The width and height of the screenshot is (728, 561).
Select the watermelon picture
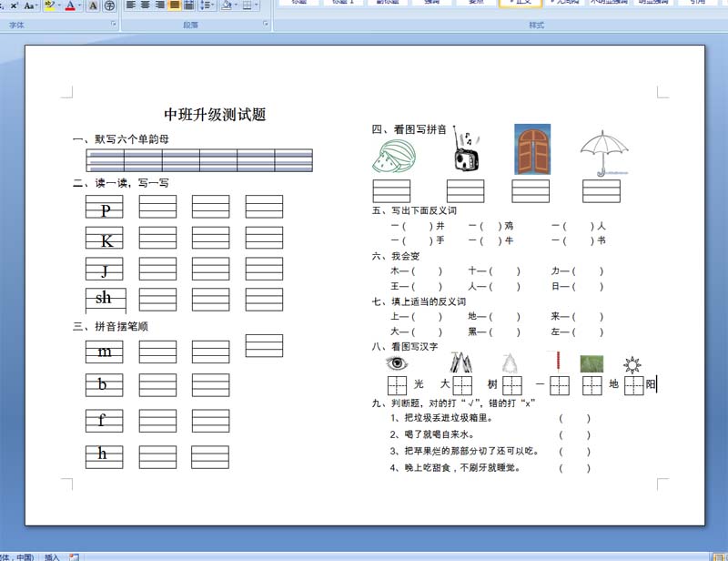(394, 157)
